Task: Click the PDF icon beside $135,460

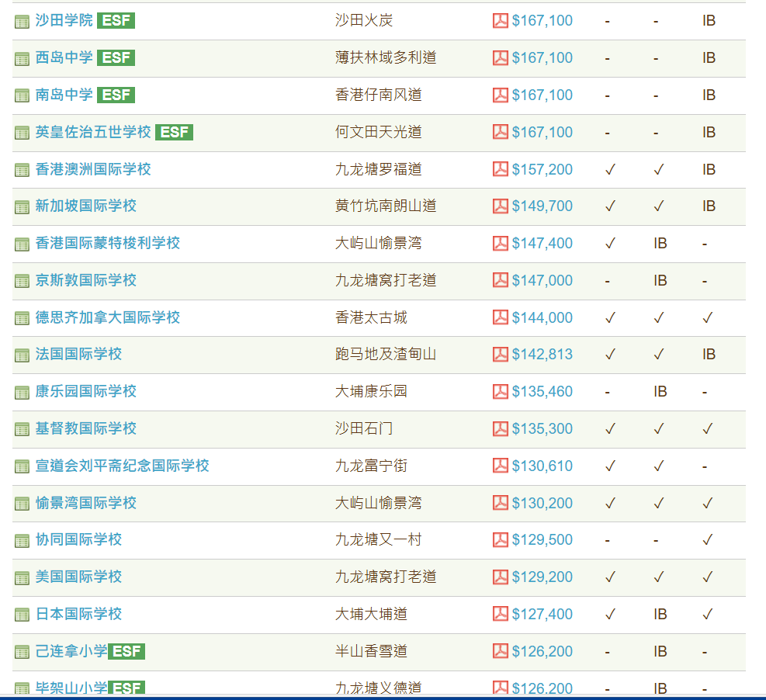Action: [x=501, y=391]
